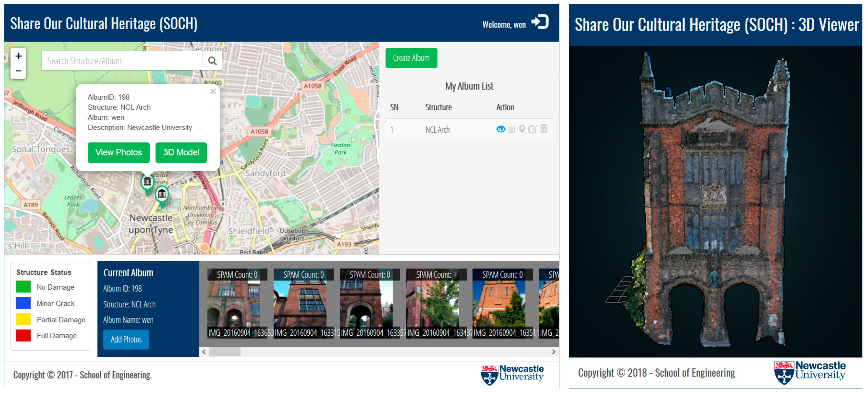Click the View Photos button in popup
This screenshot has width=868, height=393.
(x=119, y=153)
